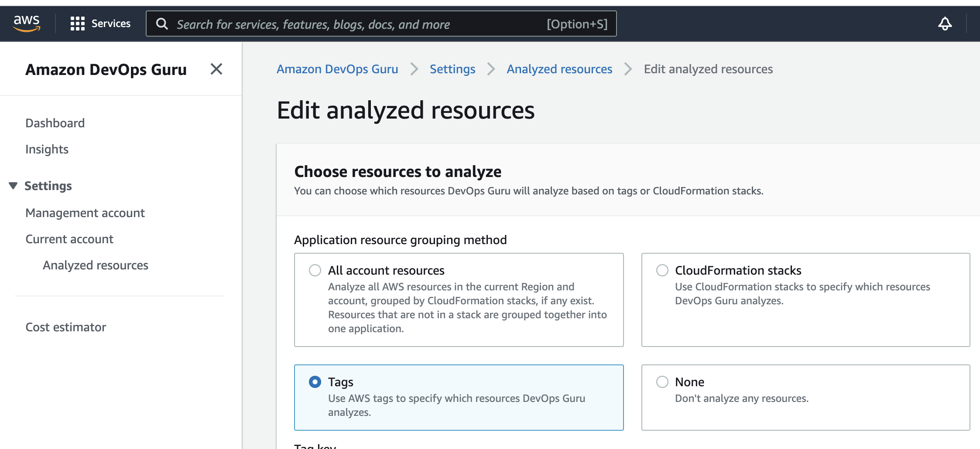Screen dimensions: 980x449
Task: Select CloudFormation stacks radio button
Action: (662, 270)
